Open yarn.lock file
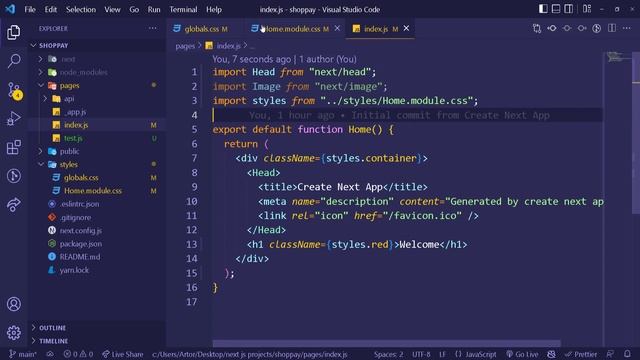Screen dimensions: 640x360 97,270
